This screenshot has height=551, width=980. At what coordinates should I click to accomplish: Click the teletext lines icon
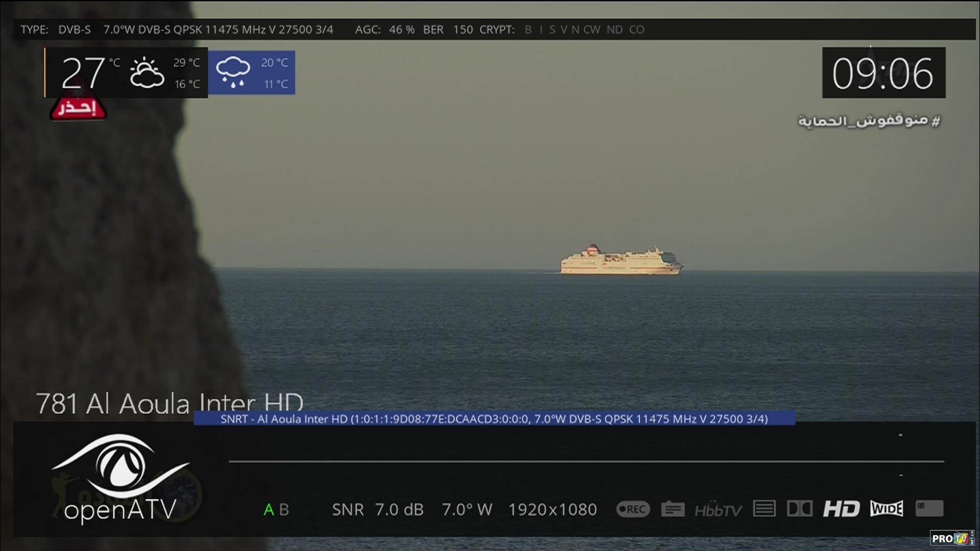point(764,509)
